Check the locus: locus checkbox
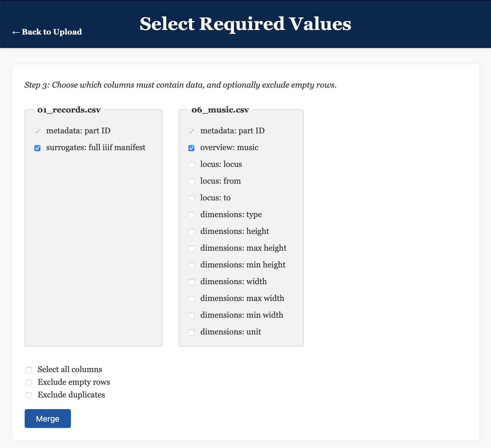 click(x=191, y=165)
